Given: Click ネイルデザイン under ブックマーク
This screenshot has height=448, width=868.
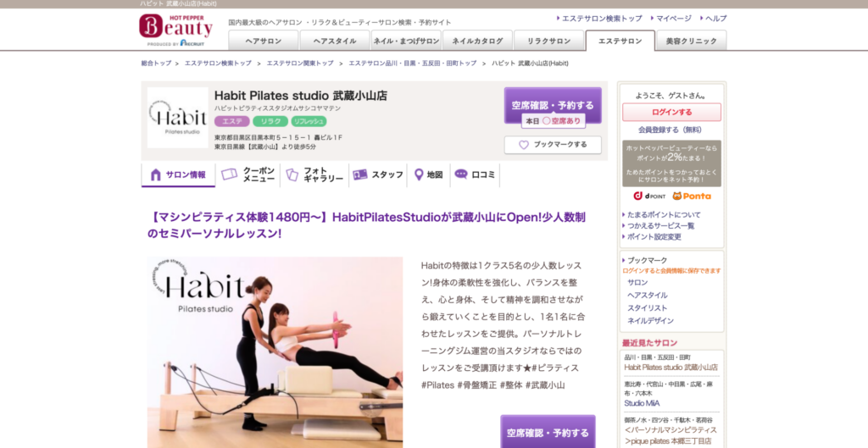Looking at the screenshot, I should tap(650, 321).
